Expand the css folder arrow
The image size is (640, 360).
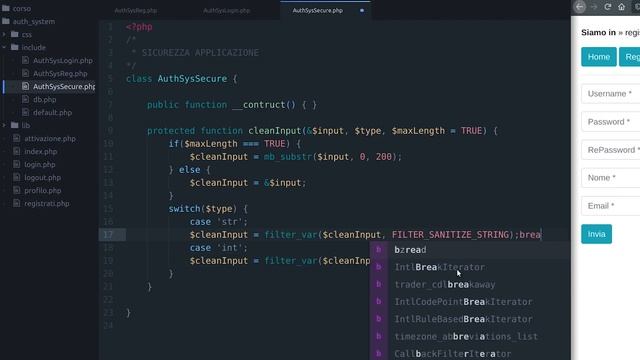point(4,34)
